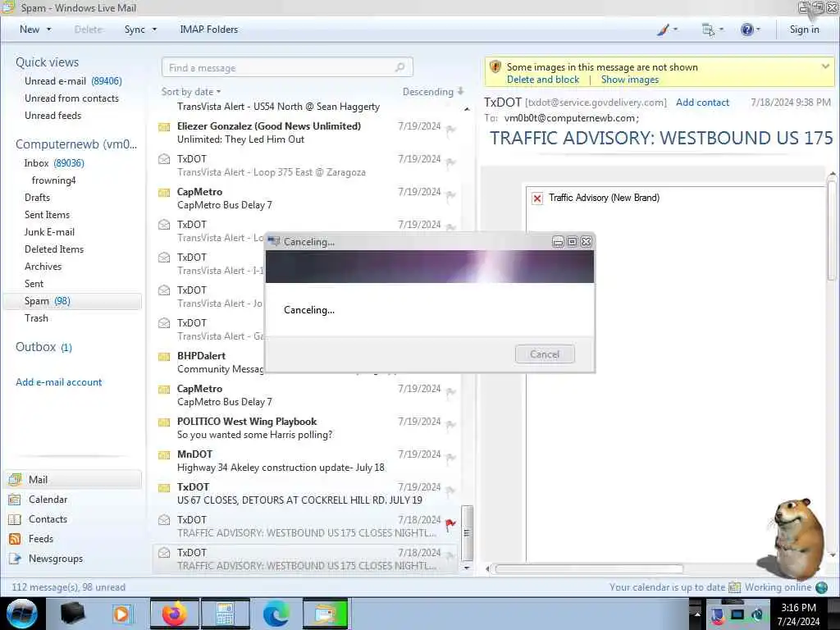Toggle flag on second CapMetro Bus Delay message
The image size is (840, 630).
450,392
